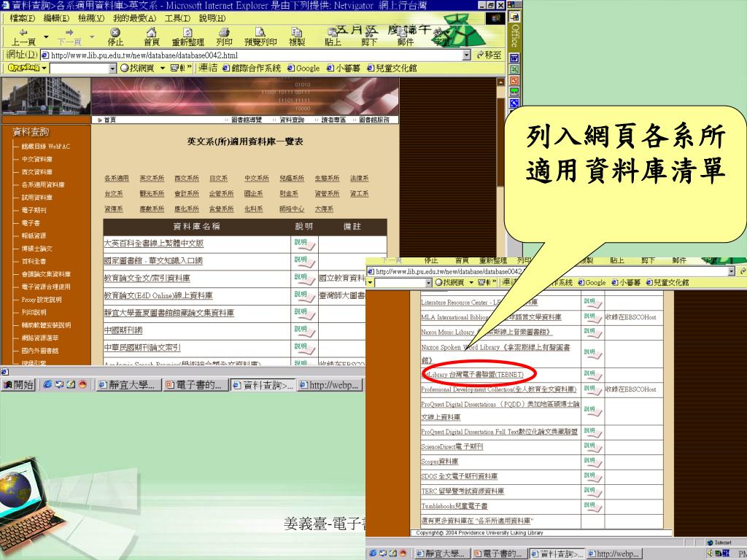The image size is (747, 560).
Task: Open the 檔案(F) menu
Action: click(23, 18)
